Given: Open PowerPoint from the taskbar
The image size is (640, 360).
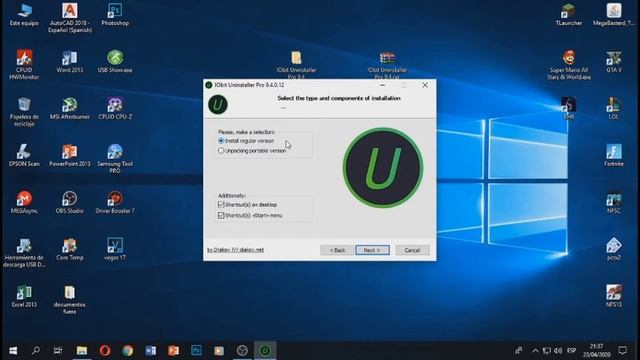Looking at the screenshot, I should (173, 351).
